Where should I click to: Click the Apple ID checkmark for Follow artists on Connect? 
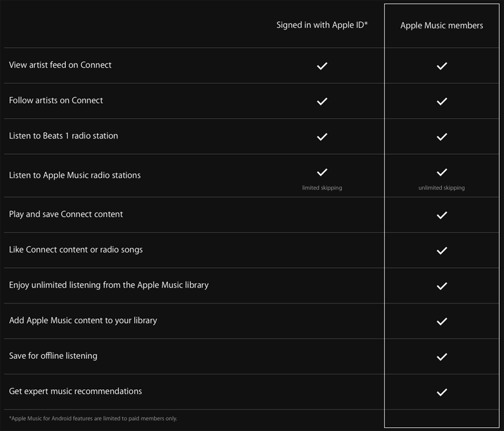322,101
